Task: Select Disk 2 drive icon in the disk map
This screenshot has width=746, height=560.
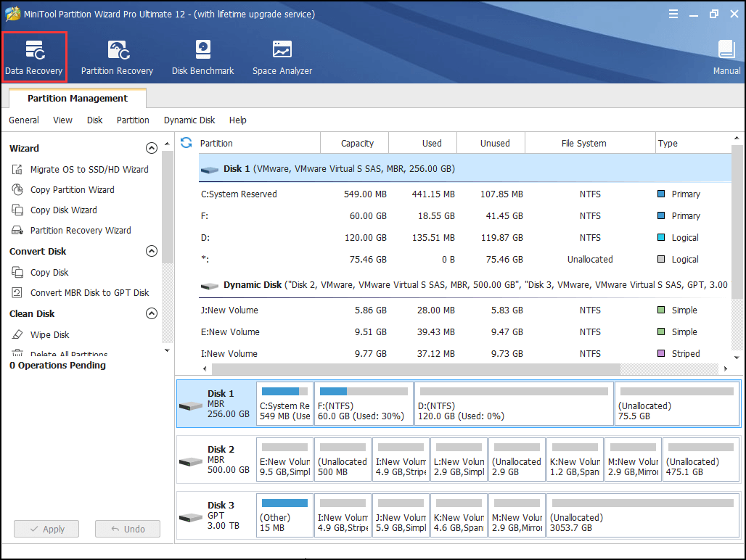Action: (x=191, y=461)
